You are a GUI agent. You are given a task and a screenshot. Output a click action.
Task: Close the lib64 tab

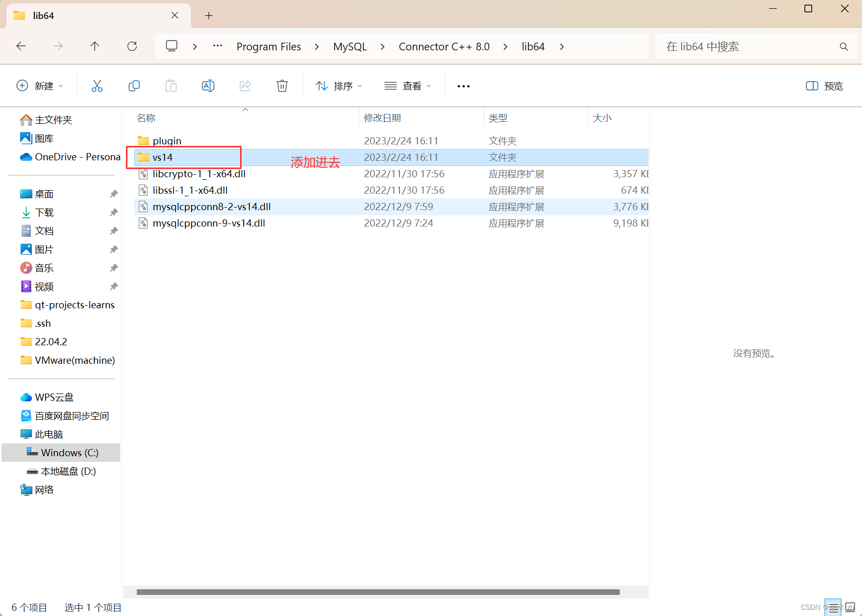(x=175, y=15)
